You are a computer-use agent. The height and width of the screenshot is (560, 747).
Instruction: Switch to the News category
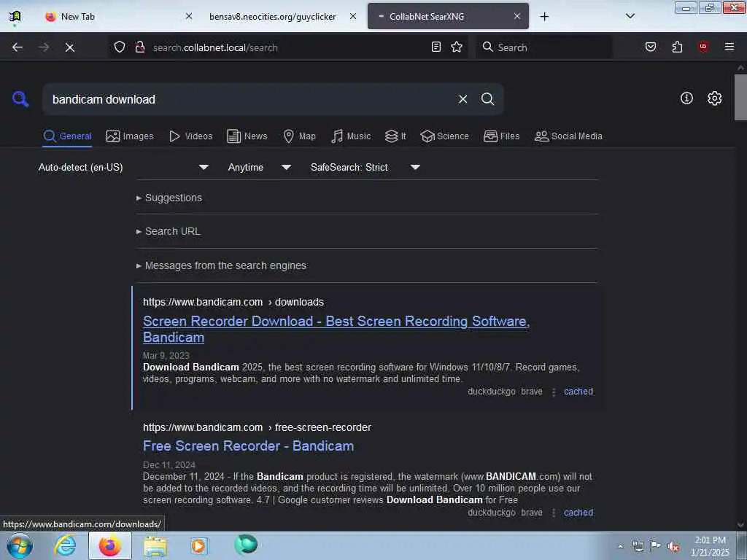tap(247, 136)
